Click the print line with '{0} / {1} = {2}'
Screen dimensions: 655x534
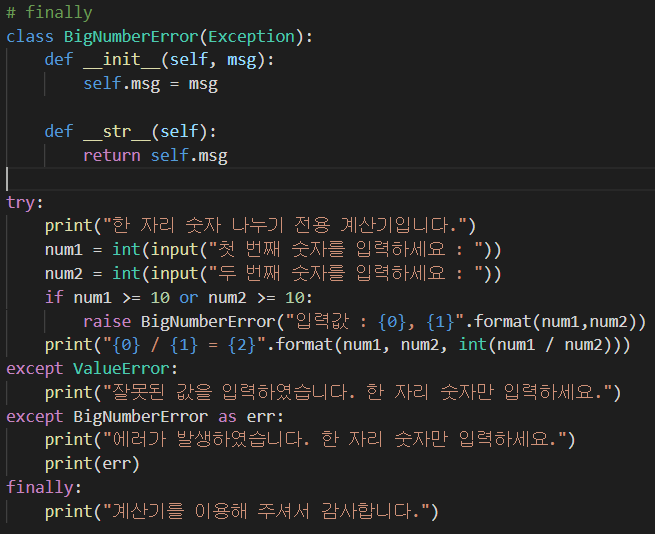pyautogui.click(x=338, y=345)
